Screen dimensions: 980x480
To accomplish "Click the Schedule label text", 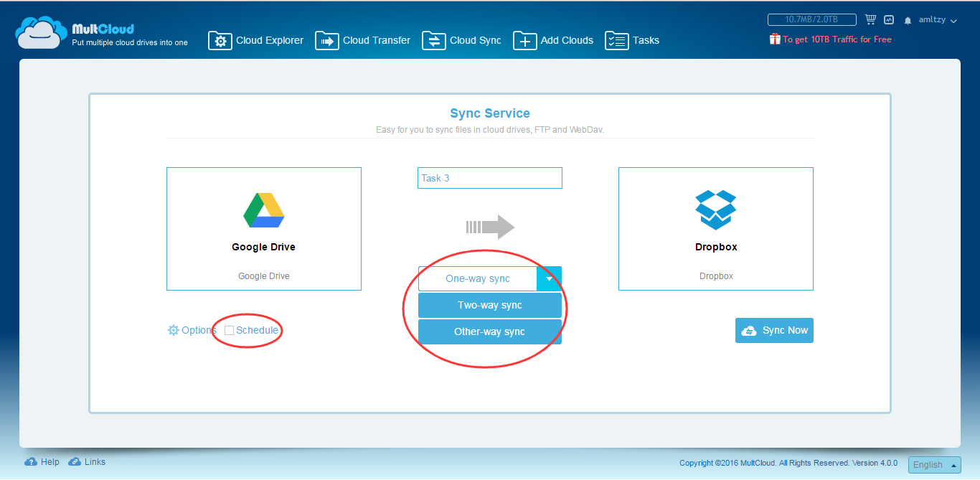I will click(x=257, y=330).
